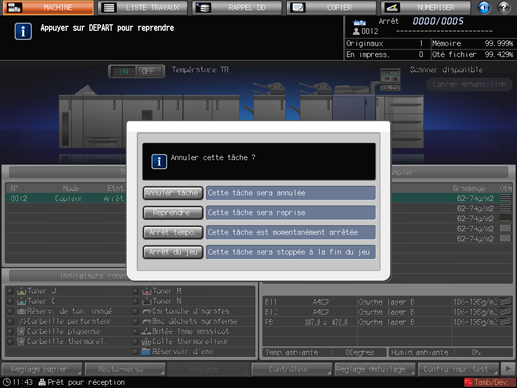This screenshot has height=388, width=517.
Task: Click the speaker sound icon
Action: [484, 7]
